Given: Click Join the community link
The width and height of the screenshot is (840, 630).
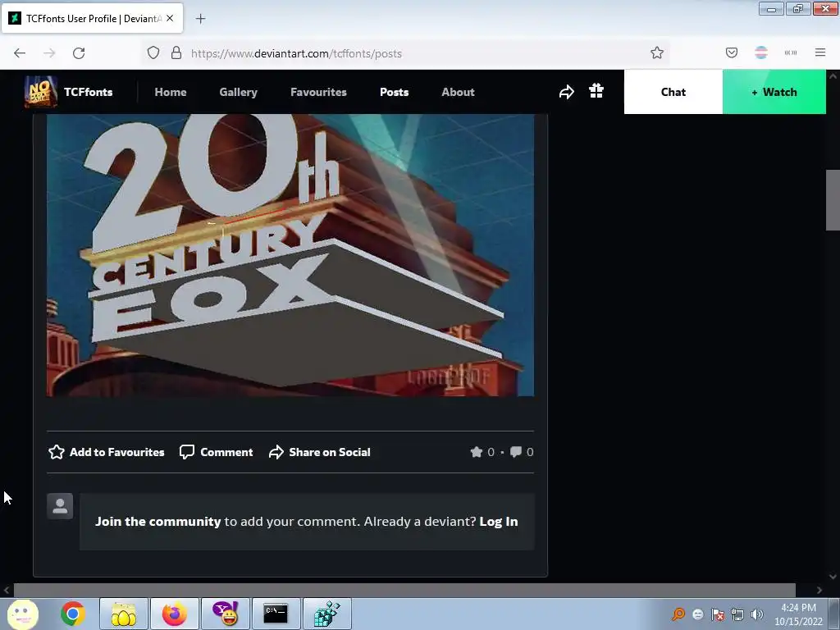Looking at the screenshot, I should point(158,521).
